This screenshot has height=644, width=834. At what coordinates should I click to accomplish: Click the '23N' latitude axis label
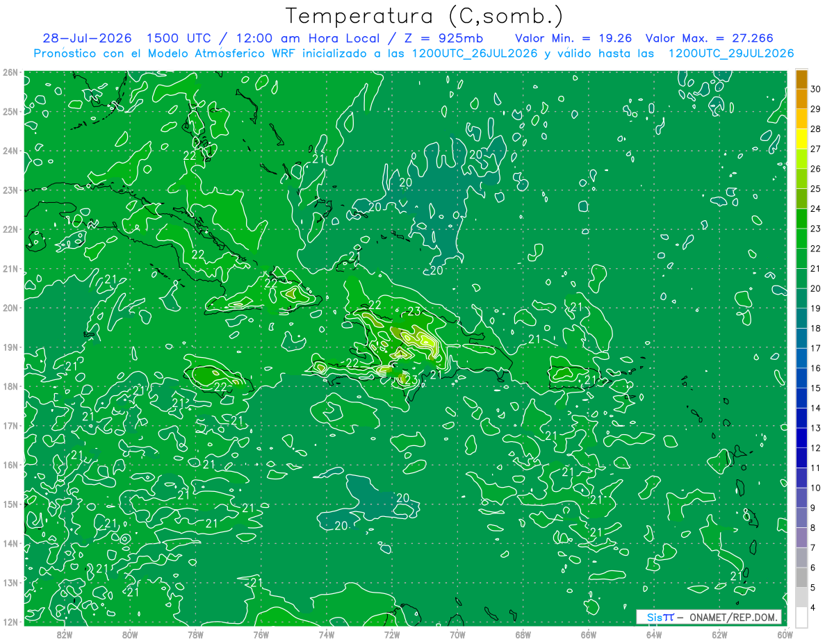click(10, 190)
